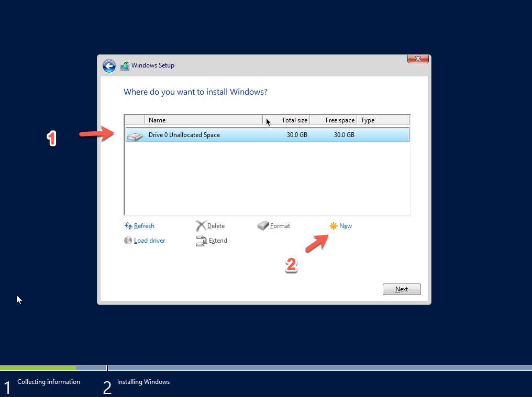532x397 pixels.
Task: Go back using the blue arrow button
Action: [109, 66]
